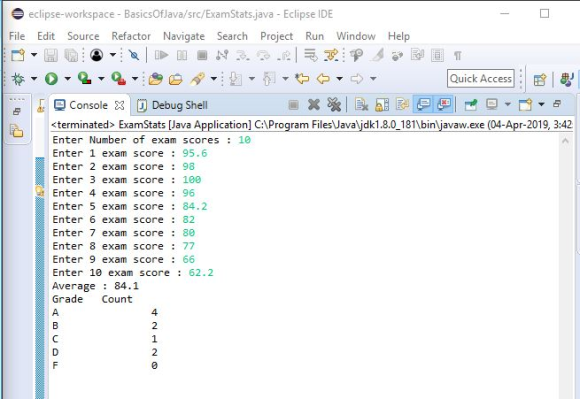This screenshot has height=399, width=580.
Task: Open the Open Console dropdown arrow
Action: coord(542,104)
